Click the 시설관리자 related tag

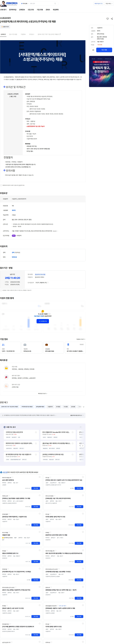pos(50,407)
